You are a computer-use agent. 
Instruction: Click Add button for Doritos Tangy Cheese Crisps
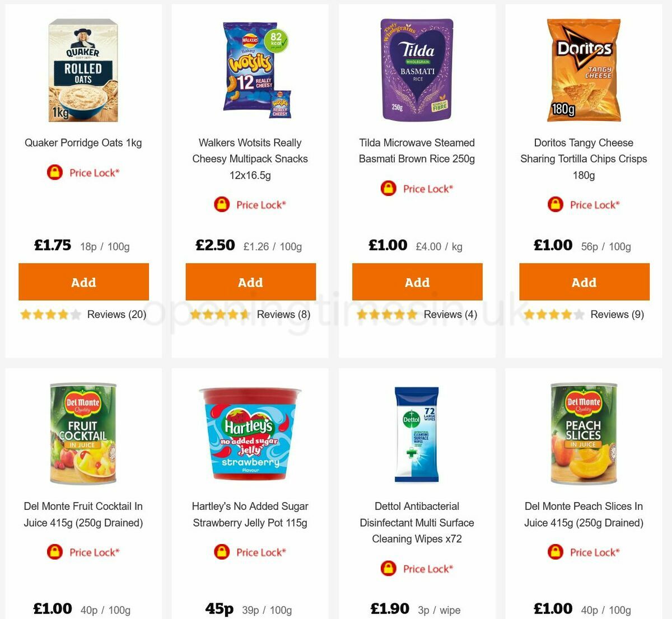(584, 282)
